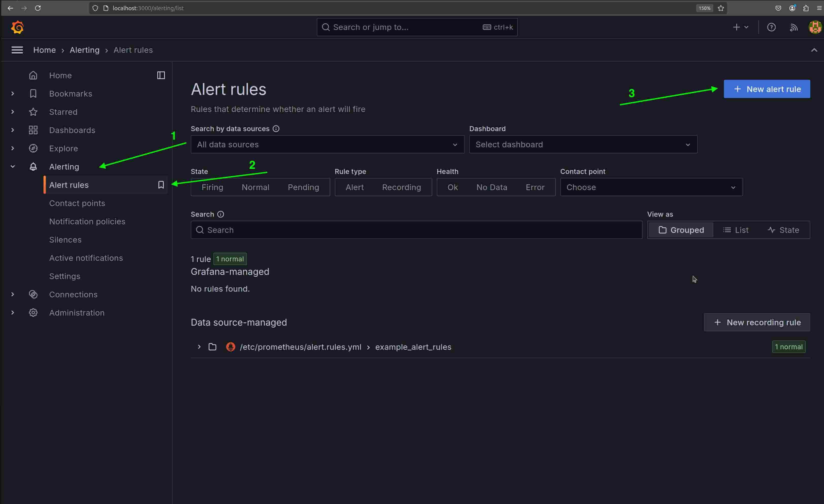The width and height of the screenshot is (824, 504).
Task: Click the New recording rule button
Action: [x=757, y=322]
